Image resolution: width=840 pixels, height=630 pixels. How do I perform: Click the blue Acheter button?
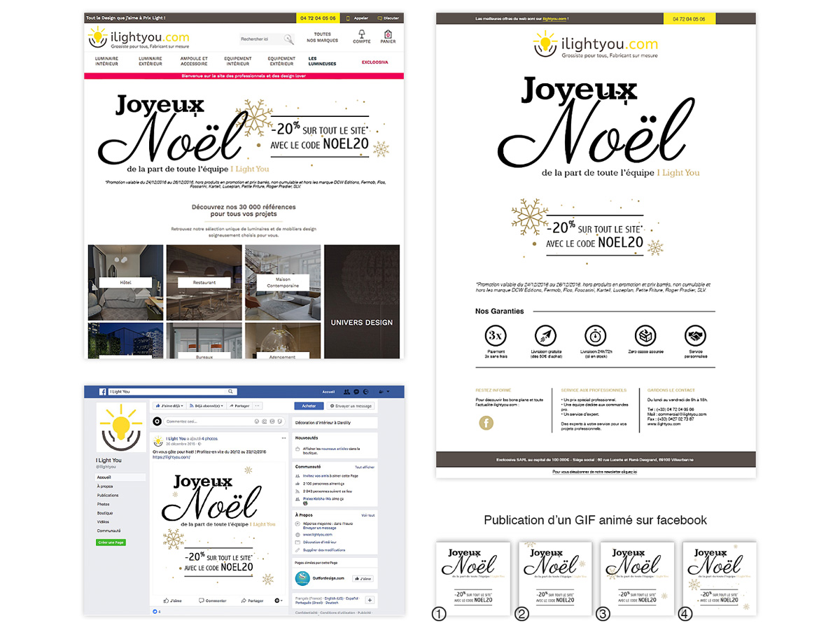[309, 406]
